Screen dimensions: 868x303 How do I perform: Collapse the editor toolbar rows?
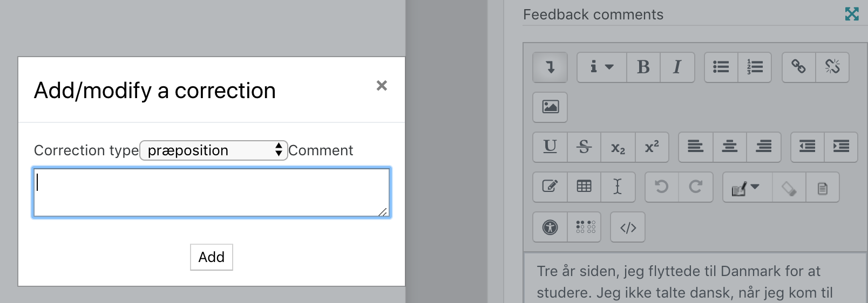(550, 67)
